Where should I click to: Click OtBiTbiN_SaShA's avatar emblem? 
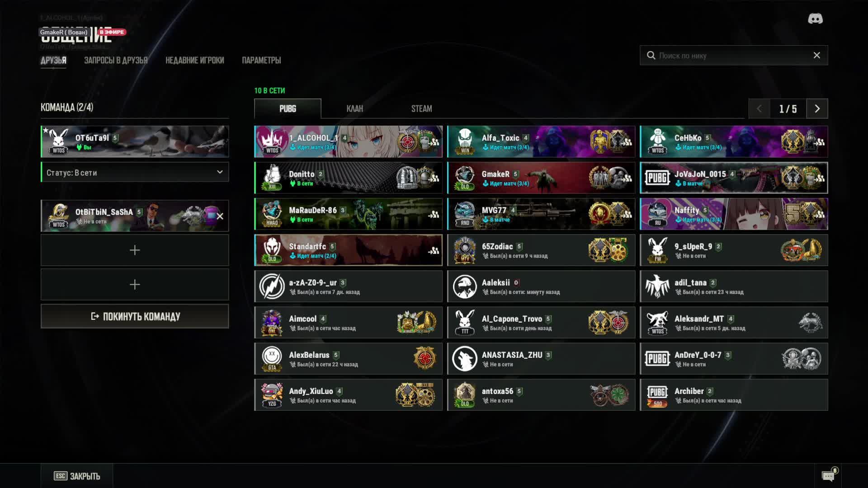(x=58, y=216)
